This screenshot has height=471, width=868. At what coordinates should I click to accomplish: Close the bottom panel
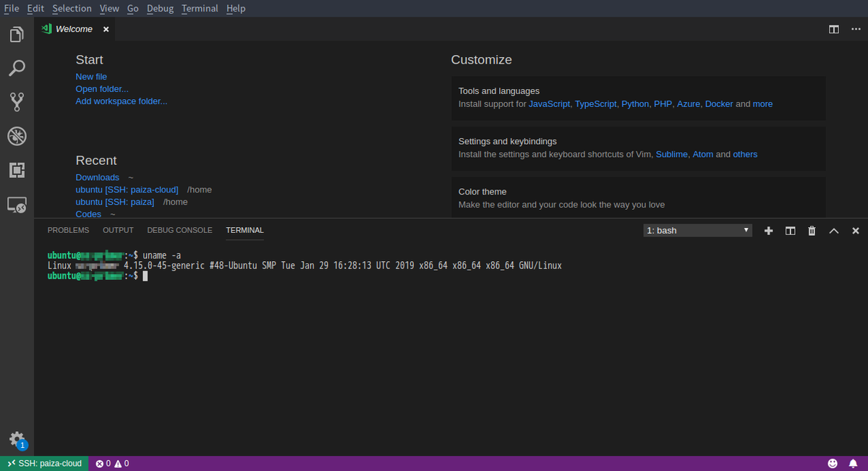(x=855, y=231)
